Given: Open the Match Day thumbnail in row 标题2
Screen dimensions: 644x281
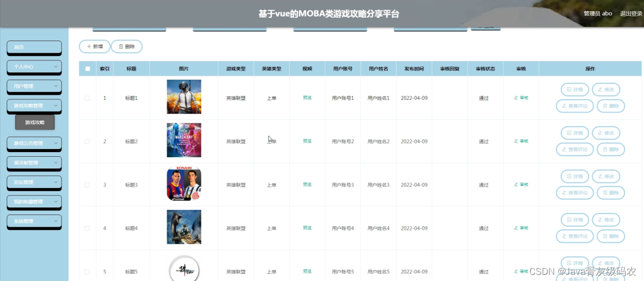Looking at the screenshot, I should tap(184, 140).
